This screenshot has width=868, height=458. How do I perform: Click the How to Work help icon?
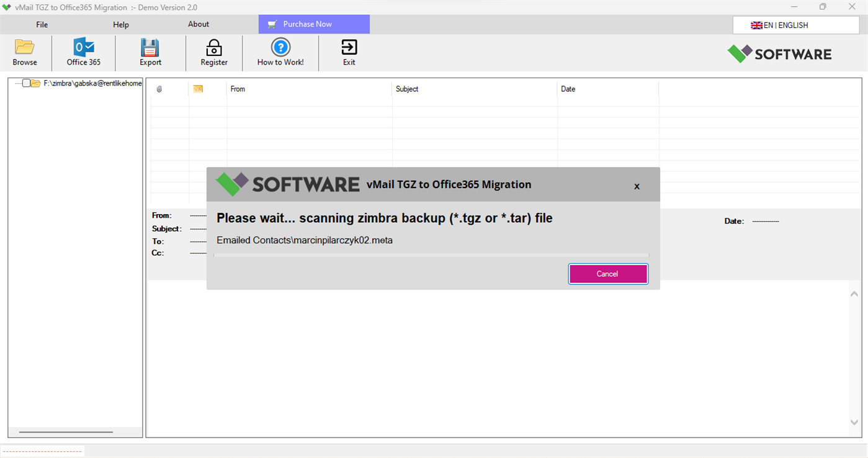280,45
